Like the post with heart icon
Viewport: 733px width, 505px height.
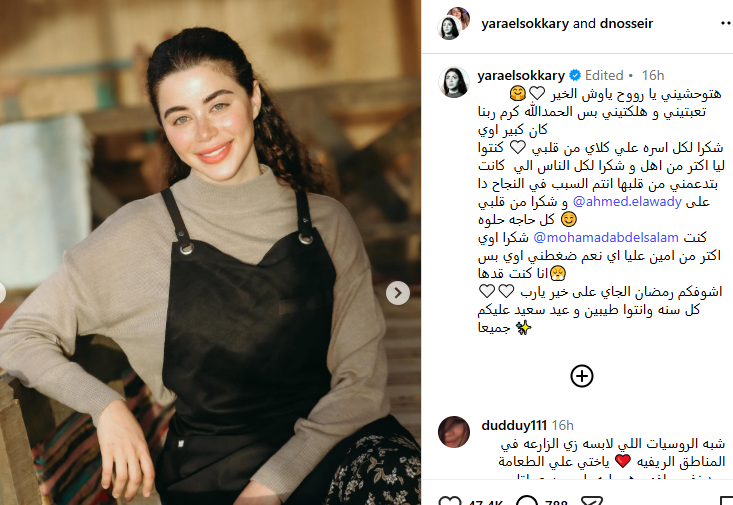[x=450, y=501]
